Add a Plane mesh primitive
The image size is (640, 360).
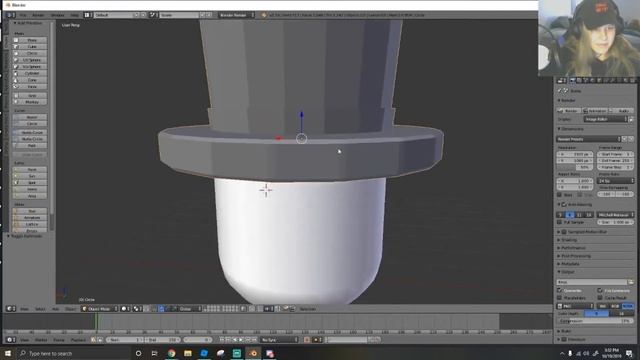pyautogui.click(x=29, y=40)
